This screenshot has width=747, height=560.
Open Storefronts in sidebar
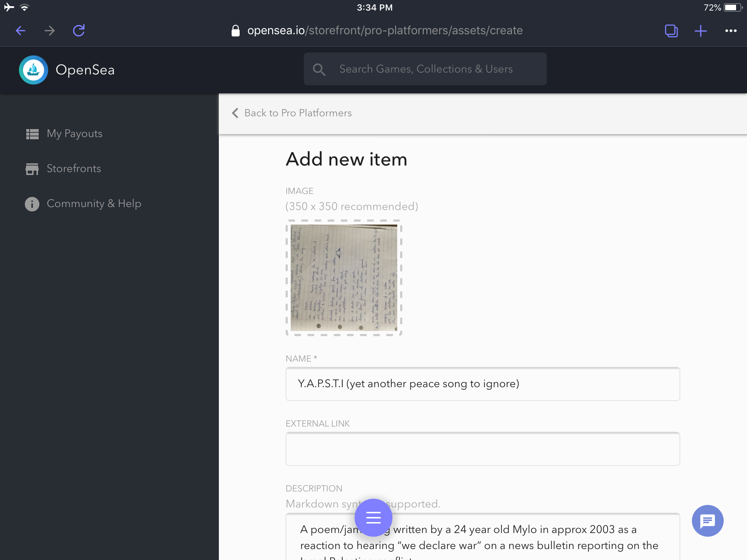74,169
